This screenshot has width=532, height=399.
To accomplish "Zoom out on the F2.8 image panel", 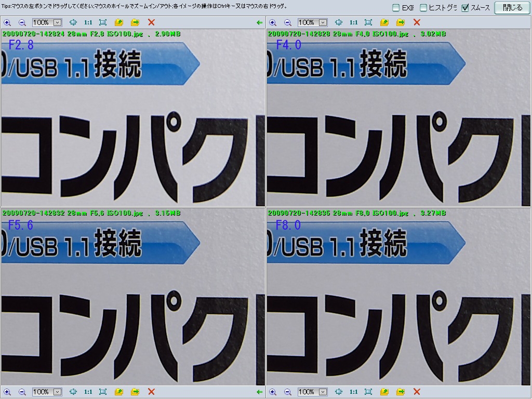I will coord(22,22).
